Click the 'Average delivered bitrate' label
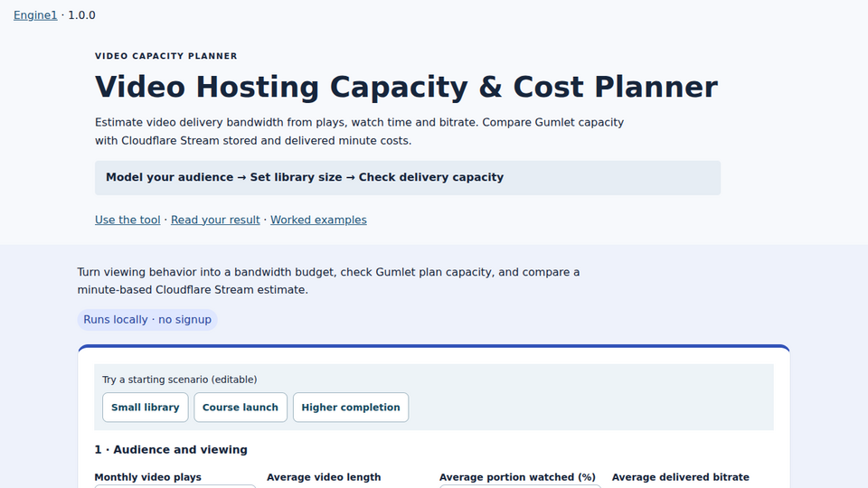This screenshot has height=488, width=868. 680,477
